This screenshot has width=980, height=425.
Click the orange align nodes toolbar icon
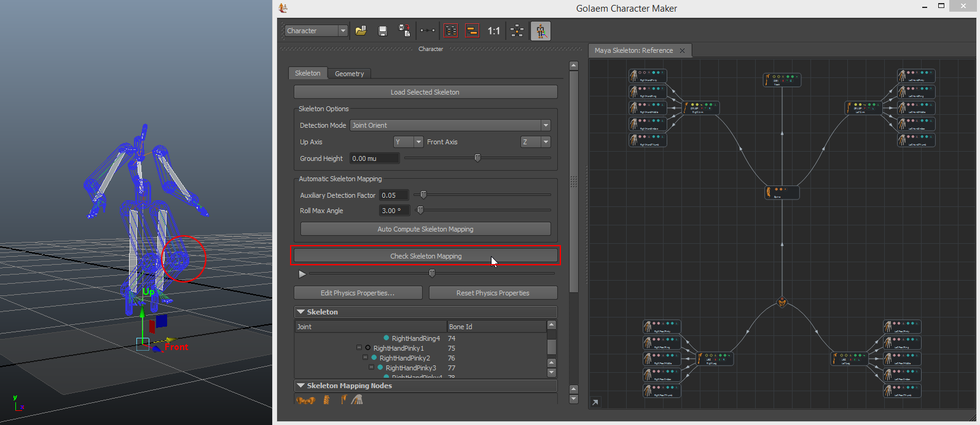472,31
